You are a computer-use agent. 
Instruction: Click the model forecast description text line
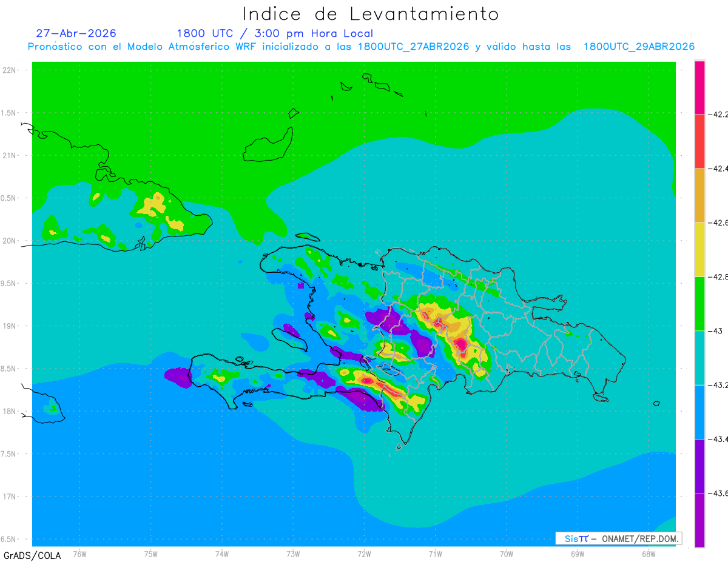(x=361, y=47)
